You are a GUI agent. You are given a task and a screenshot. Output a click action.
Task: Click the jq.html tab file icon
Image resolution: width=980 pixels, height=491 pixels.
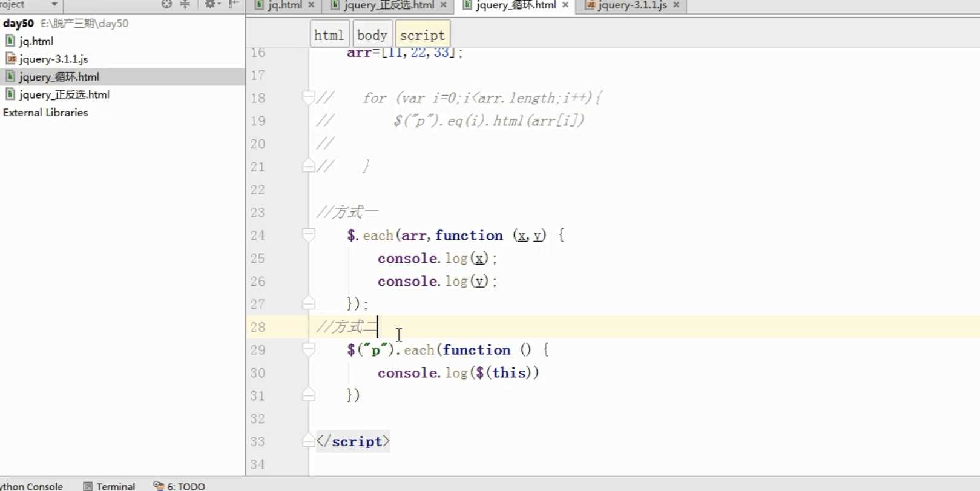[259, 5]
